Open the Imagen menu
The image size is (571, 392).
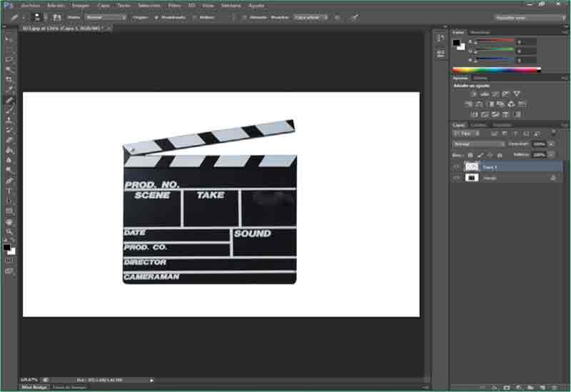[80, 5]
